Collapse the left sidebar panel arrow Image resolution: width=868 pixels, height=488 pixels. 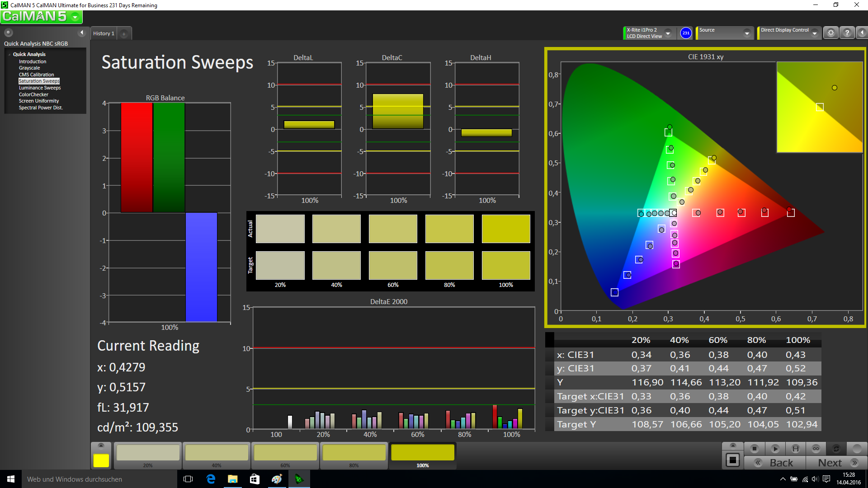82,33
